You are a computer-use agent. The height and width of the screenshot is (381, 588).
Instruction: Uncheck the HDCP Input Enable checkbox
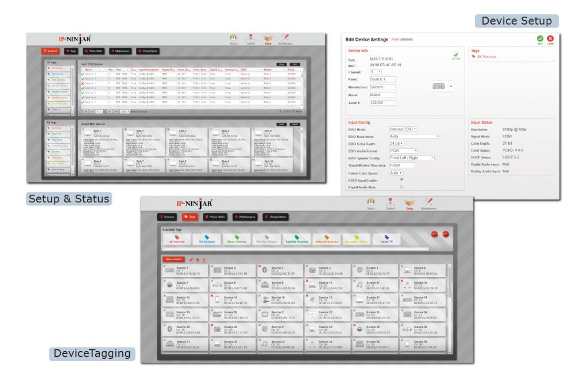click(401, 179)
